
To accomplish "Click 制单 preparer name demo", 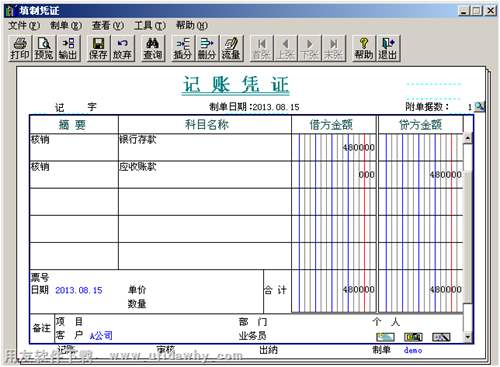I will (413, 350).
